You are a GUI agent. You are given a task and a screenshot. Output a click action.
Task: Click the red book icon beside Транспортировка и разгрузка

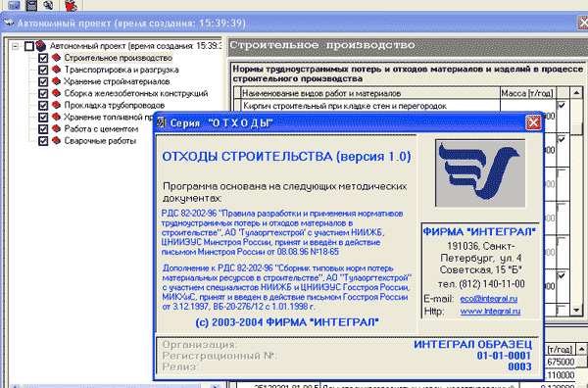point(56,70)
